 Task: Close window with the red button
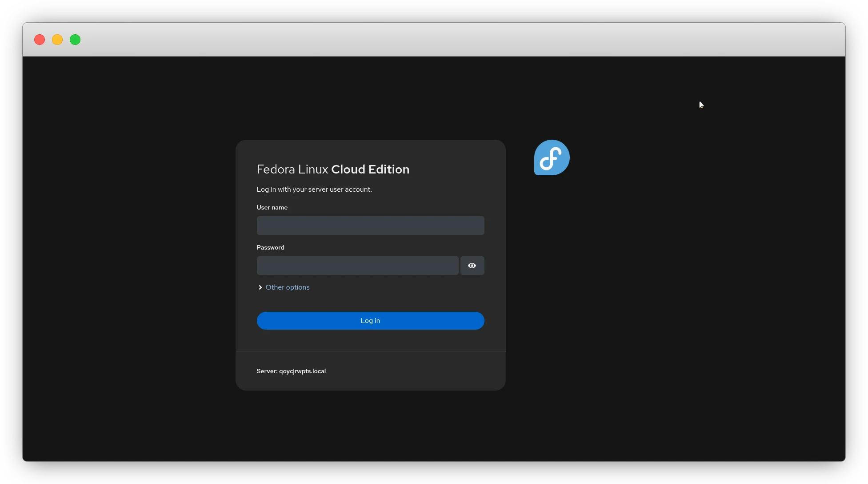[40, 40]
